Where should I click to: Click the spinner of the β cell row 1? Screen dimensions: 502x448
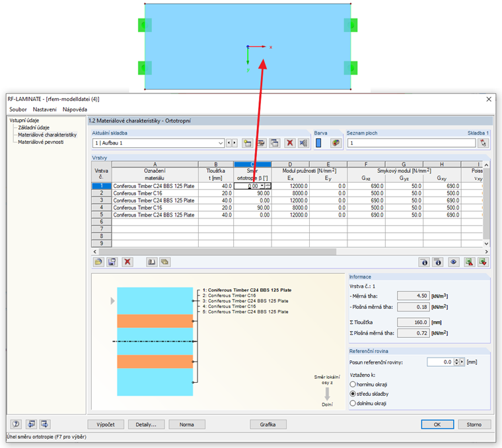point(268,186)
